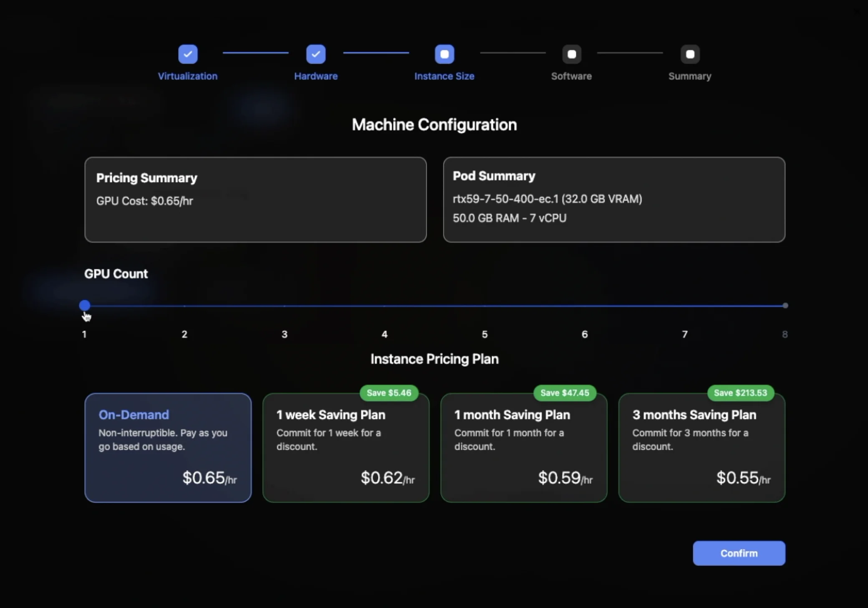The image size is (868, 608).
Task: Click the Software step square icon
Action: pos(571,54)
